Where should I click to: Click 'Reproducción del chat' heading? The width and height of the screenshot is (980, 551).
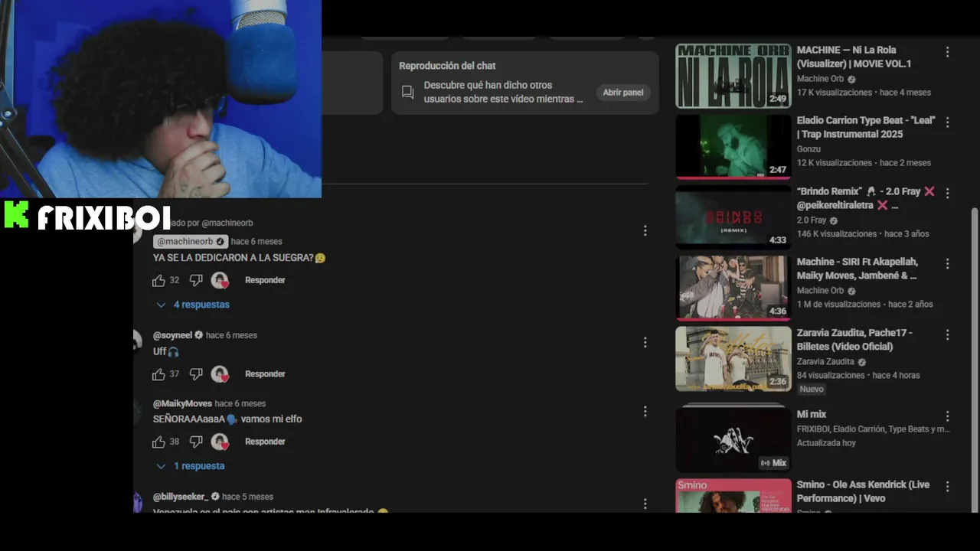[447, 66]
